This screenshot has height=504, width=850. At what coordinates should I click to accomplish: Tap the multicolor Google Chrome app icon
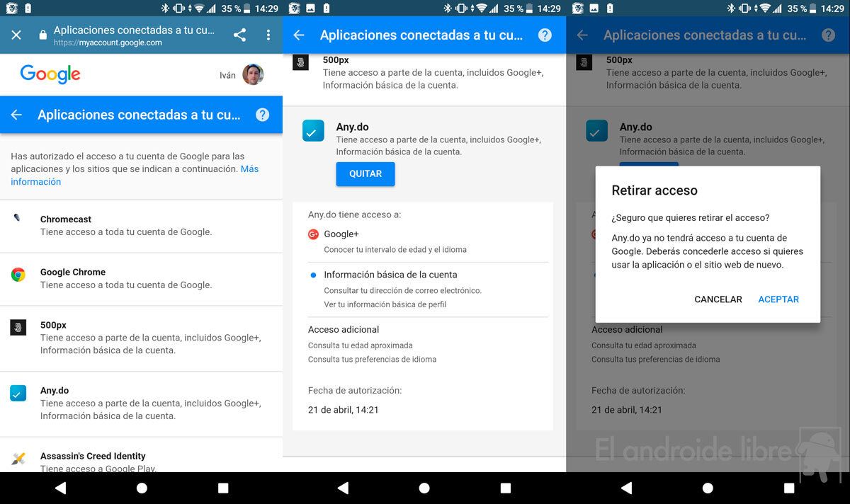click(x=18, y=275)
